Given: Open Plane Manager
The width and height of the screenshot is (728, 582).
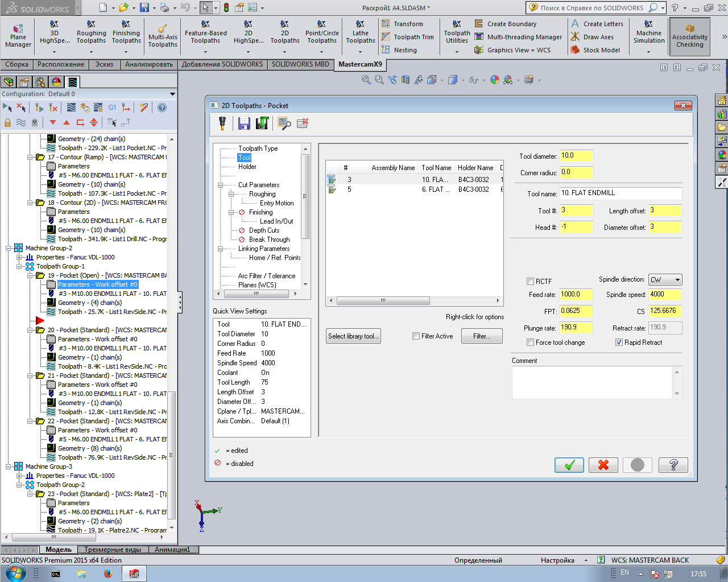Looking at the screenshot, I should (18, 36).
